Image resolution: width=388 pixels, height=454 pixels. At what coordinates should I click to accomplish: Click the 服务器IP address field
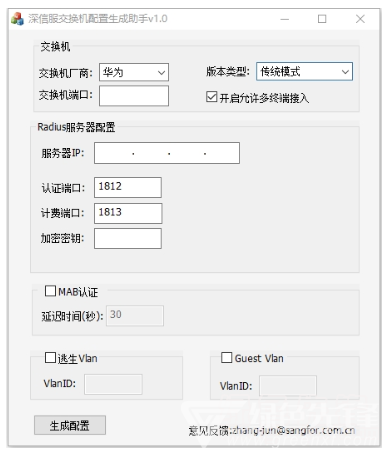tap(167, 153)
